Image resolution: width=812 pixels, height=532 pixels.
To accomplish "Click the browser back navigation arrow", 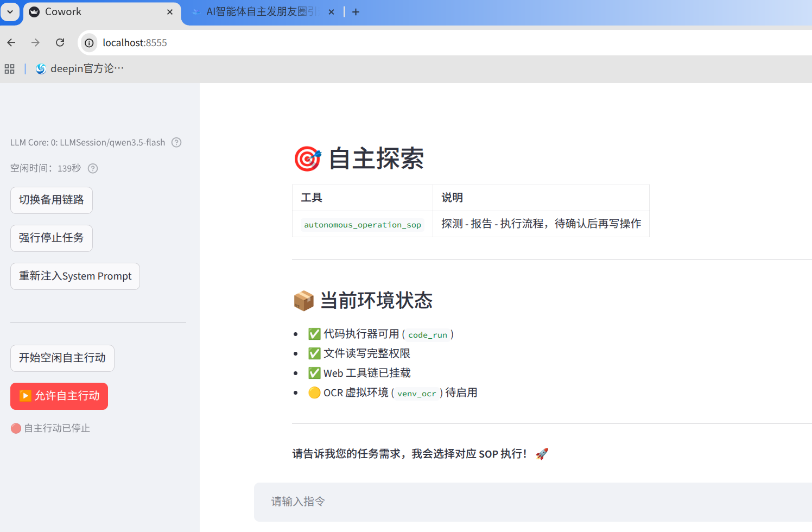I will point(11,42).
